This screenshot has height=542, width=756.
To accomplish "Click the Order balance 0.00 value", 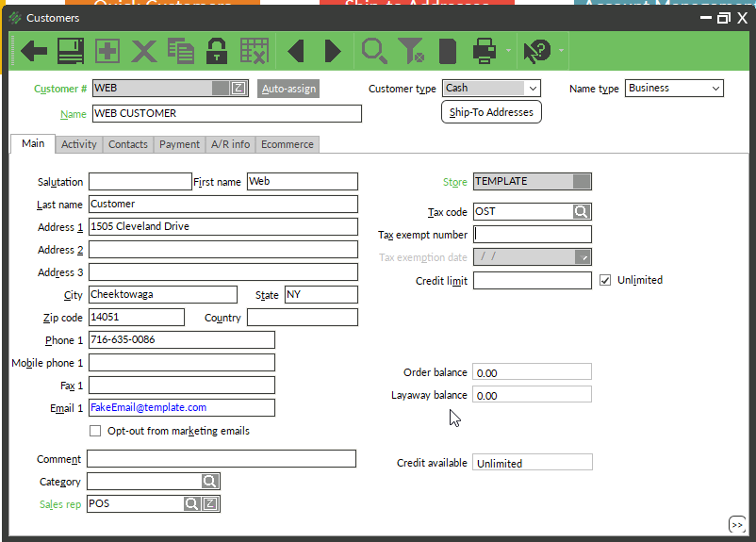I will coord(532,371).
